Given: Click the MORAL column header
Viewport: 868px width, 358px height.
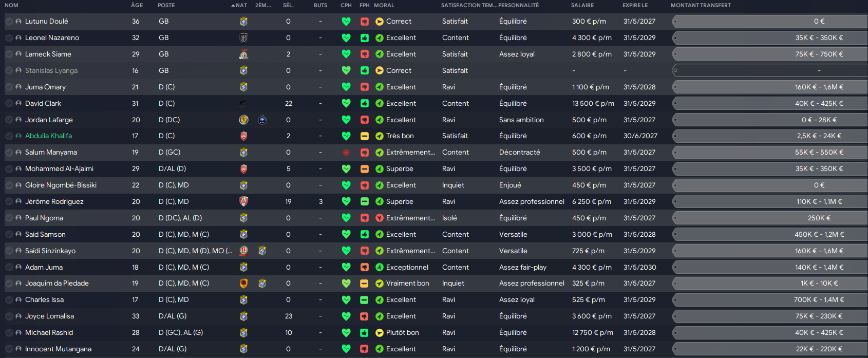Looking at the screenshot, I should [x=384, y=5].
